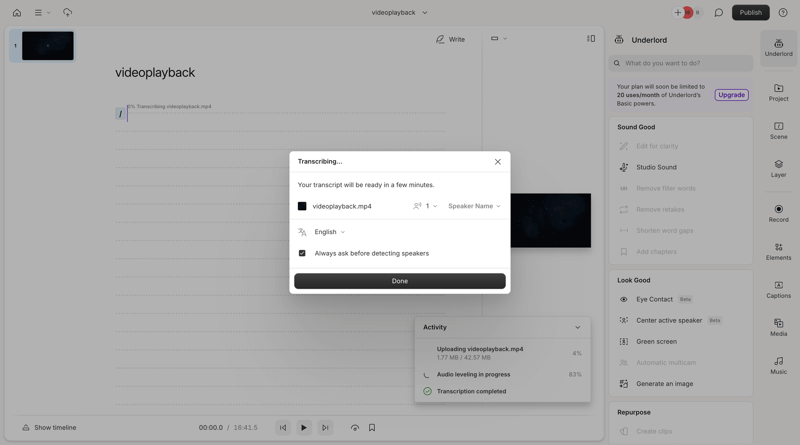The width and height of the screenshot is (800, 445).
Task: Open the Scene sidebar tab
Action: tap(779, 131)
